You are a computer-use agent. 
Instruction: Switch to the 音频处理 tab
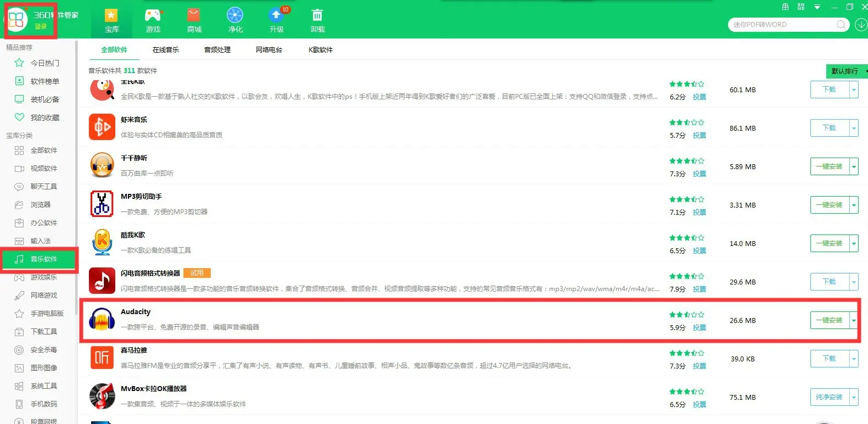tap(217, 49)
